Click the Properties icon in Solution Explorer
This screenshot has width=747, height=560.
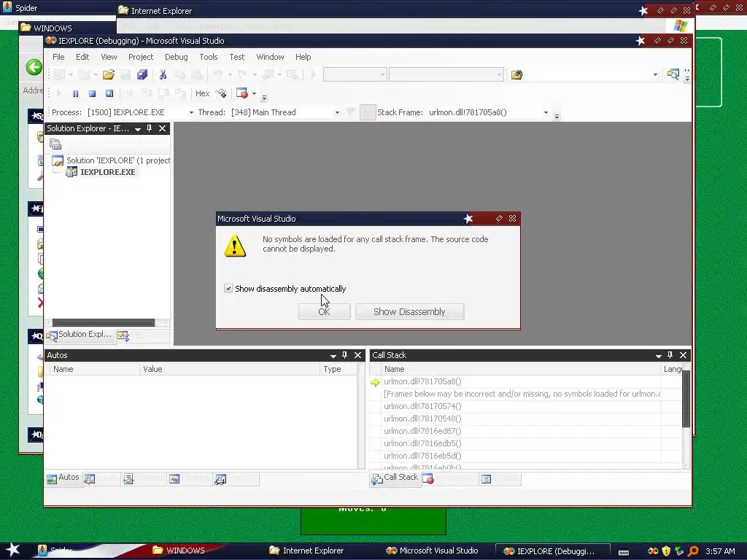55,144
